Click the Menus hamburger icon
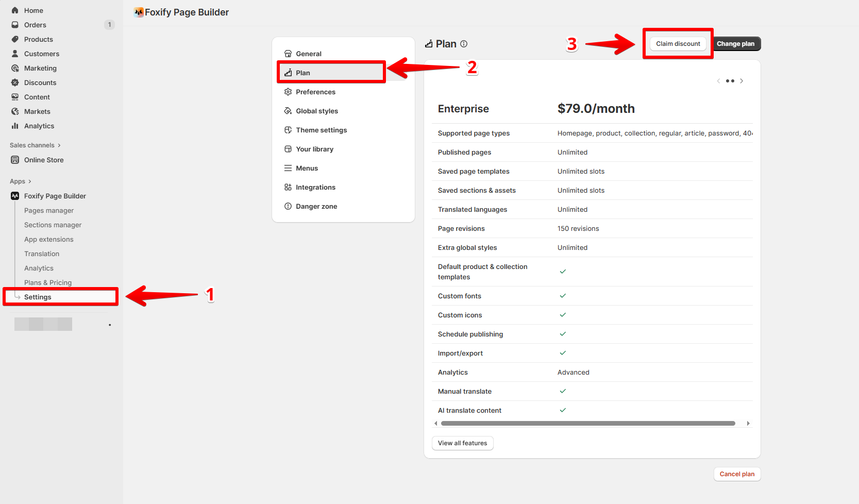 (288, 168)
